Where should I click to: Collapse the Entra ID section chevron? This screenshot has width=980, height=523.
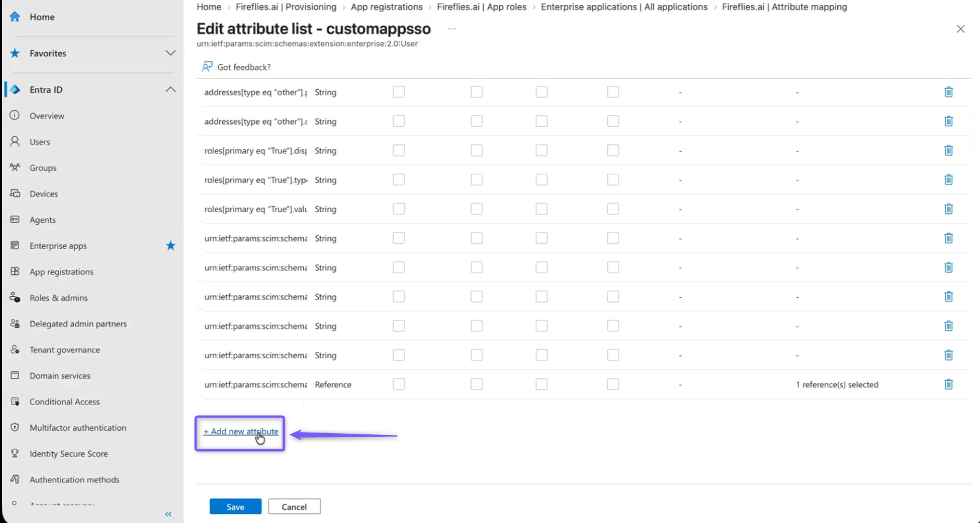[x=171, y=89]
